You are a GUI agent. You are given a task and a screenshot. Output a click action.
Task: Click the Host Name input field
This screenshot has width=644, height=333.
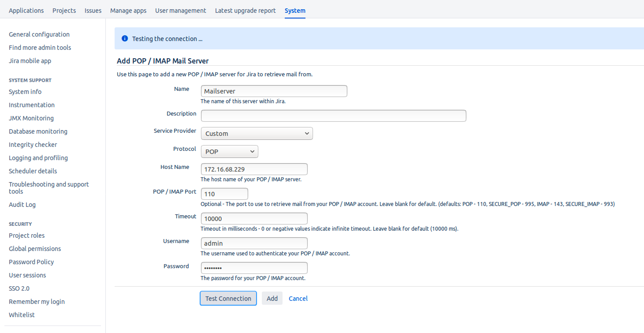tap(254, 169)
